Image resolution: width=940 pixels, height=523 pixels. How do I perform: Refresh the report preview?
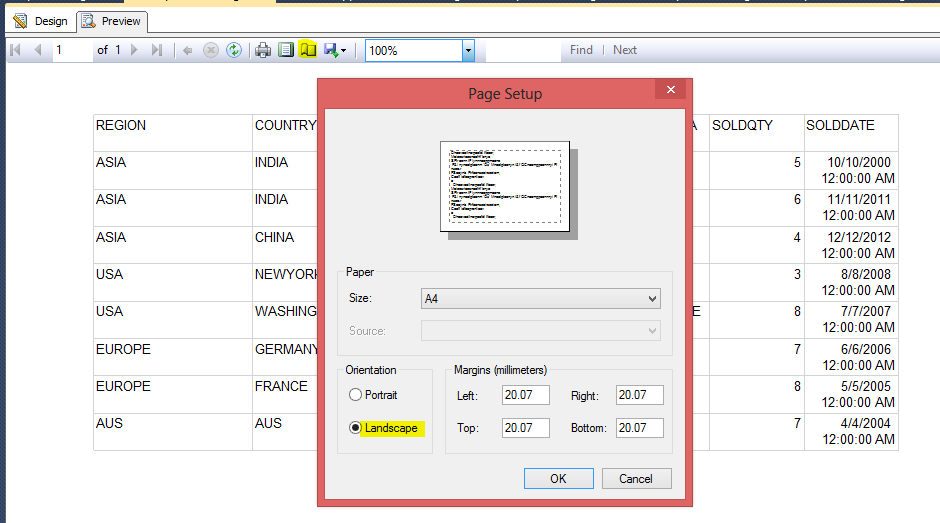point(234,50)
